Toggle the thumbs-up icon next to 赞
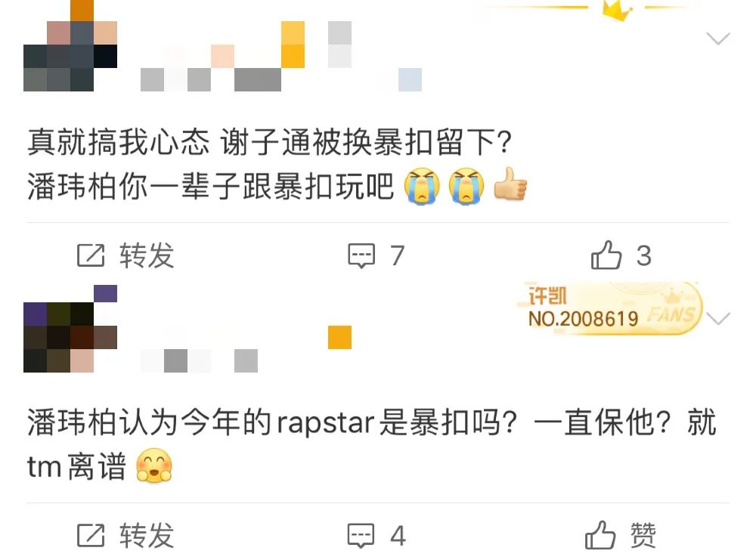This screenshot has width=756, height=560. (x=600, y=535)
